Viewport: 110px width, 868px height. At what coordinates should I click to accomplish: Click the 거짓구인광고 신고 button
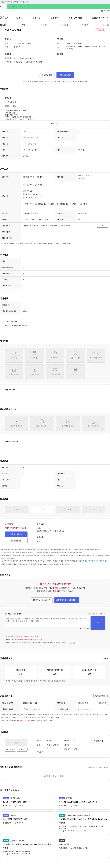click(x=102, y=696)
